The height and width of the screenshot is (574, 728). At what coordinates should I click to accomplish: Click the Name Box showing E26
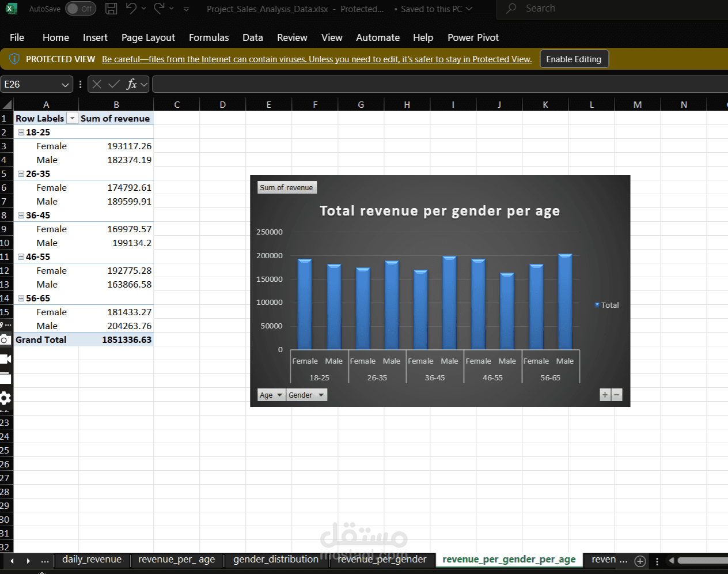30,84
